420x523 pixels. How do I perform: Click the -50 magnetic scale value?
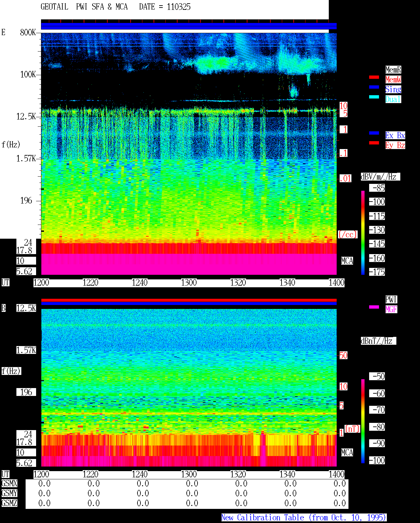[x=377, y=376]
